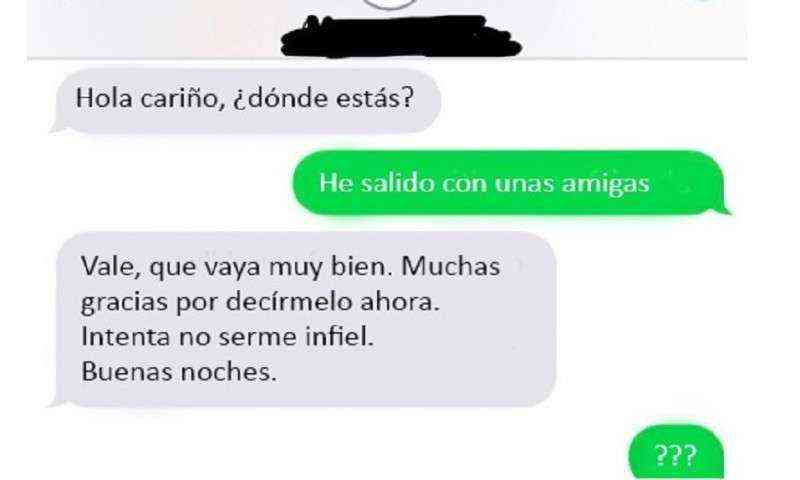The width and height of the screenshot is (800, 480).
Task: Click the word 'cariño' in first message
Action: click(x=182, y=98)
